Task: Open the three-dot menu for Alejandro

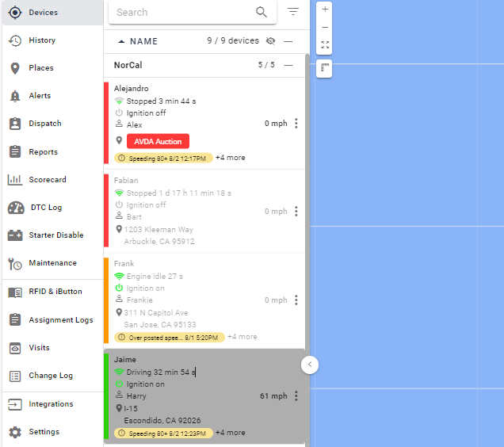Action: point(296,124)
